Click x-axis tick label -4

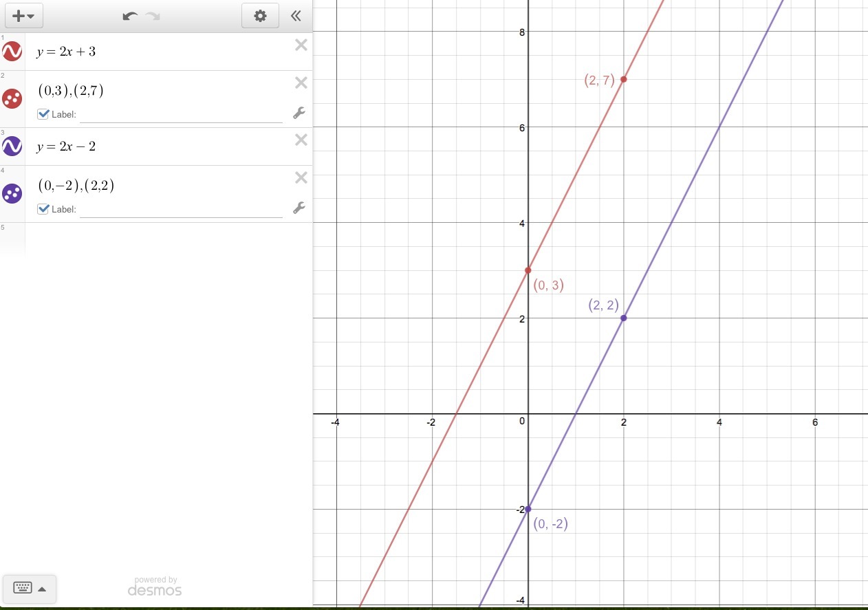(x=335, y=422)
